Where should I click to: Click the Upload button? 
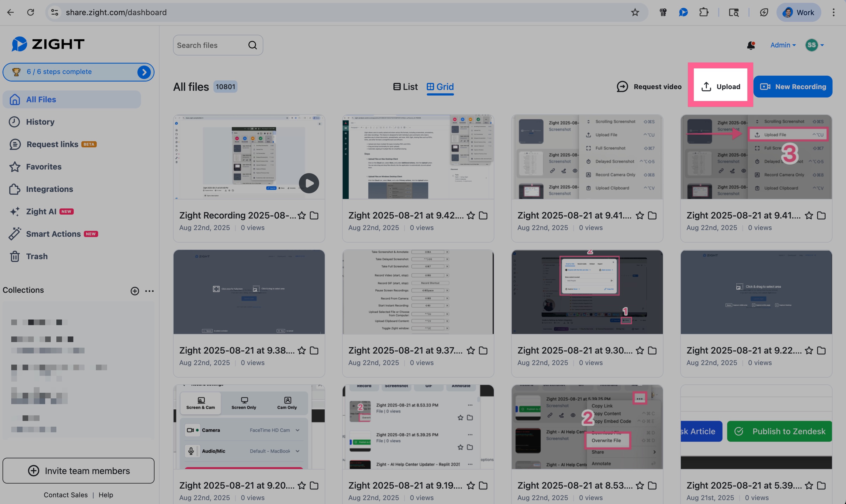pyautogui.click(x=721, y=87)
